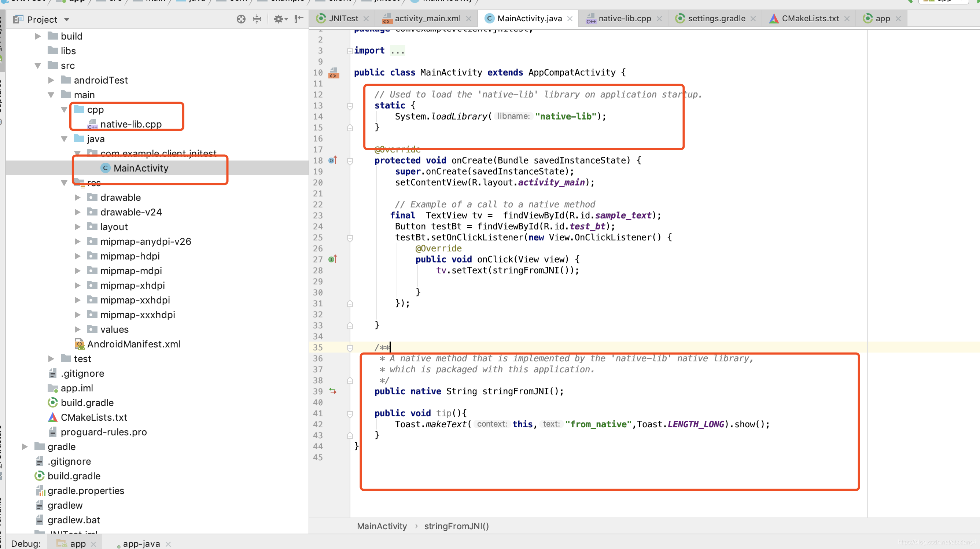Fold the static block on line 13

click(350, 106)
